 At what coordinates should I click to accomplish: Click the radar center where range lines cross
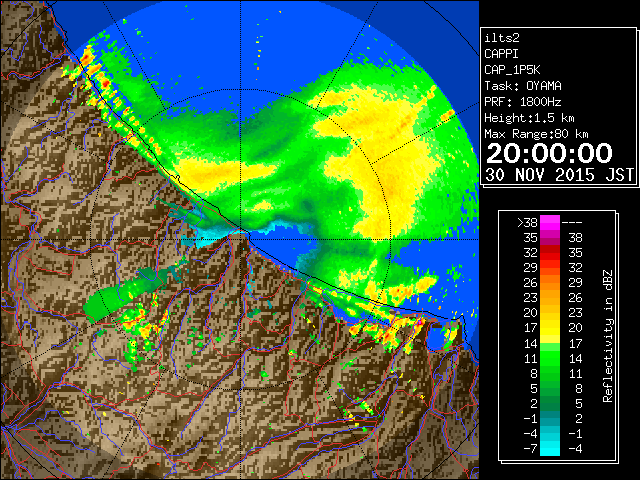click(240, 239)
